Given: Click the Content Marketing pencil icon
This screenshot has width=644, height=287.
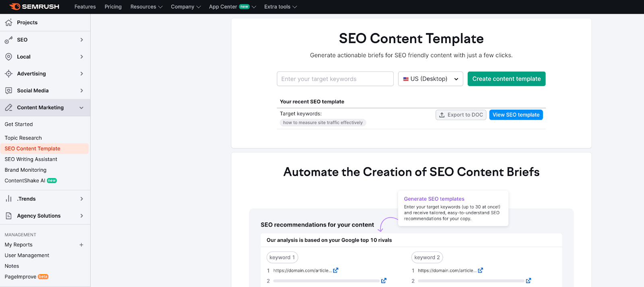Looking at the screenshot, I should (8, 108).
